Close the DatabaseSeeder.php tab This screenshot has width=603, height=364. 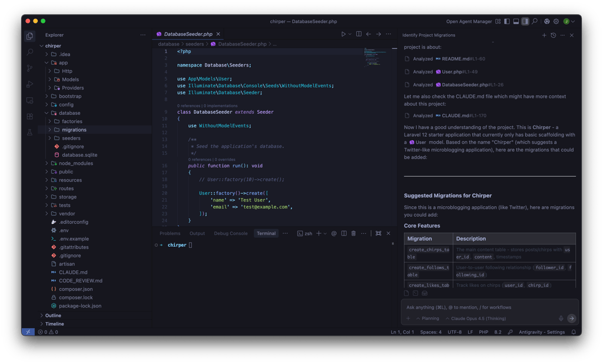coord(218,34)
